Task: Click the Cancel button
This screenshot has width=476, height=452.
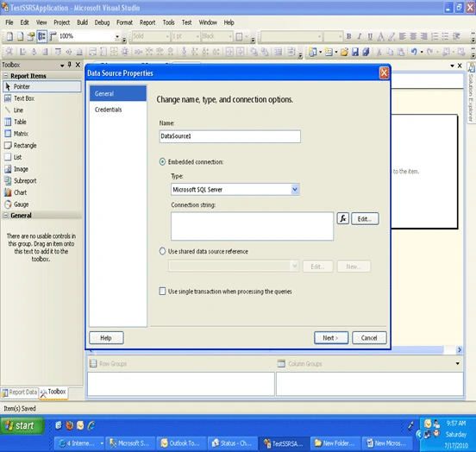Action: coord(369,338)
